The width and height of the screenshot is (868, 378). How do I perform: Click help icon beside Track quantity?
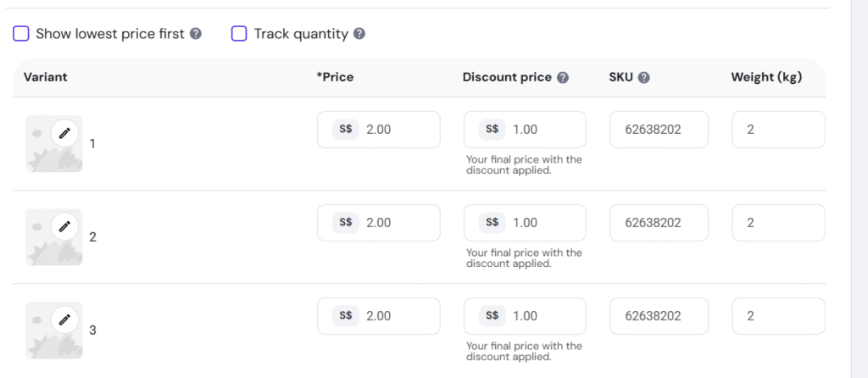point(359,34)
